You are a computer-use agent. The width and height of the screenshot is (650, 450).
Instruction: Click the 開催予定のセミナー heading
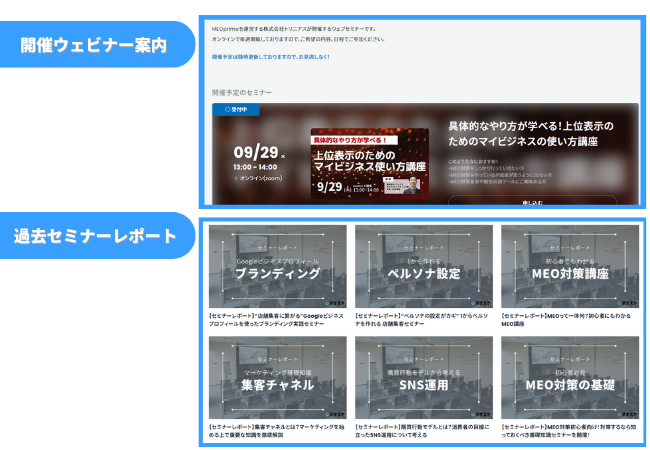pyautogui.click(x=242, y=92)
